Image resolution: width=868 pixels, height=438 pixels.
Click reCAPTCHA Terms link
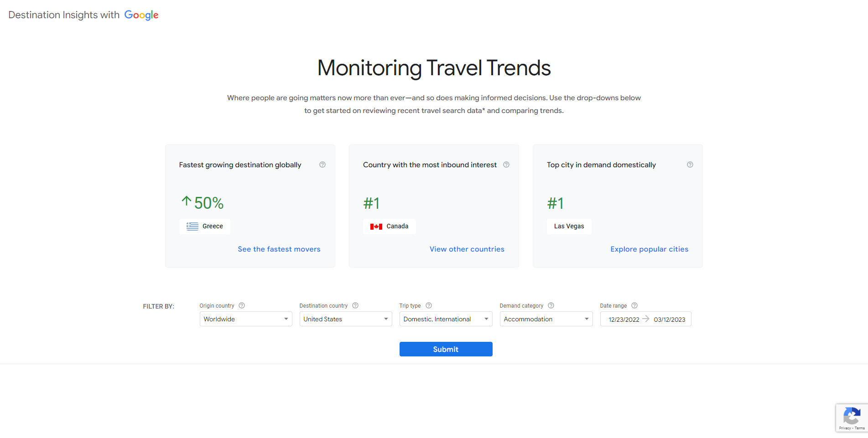(860, 428)
